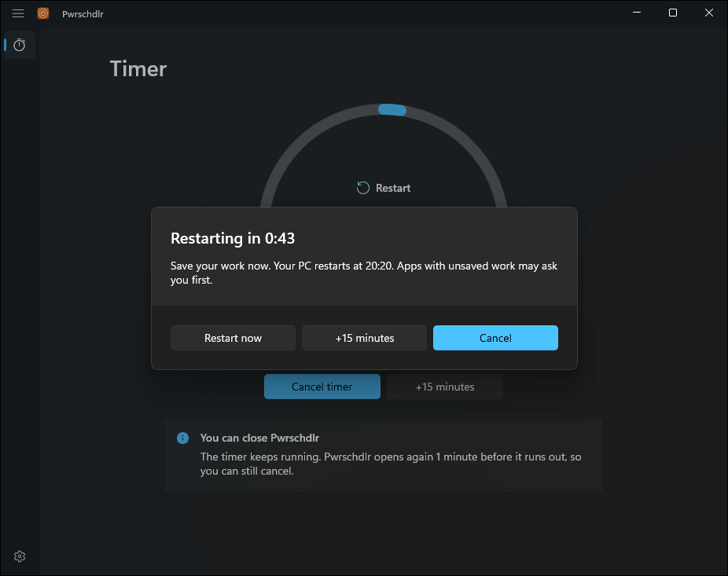The width and height of the screenshot is (728, 576).
Task: Add 15 minutes in the dialog
Action: click(x=365, y=338)
